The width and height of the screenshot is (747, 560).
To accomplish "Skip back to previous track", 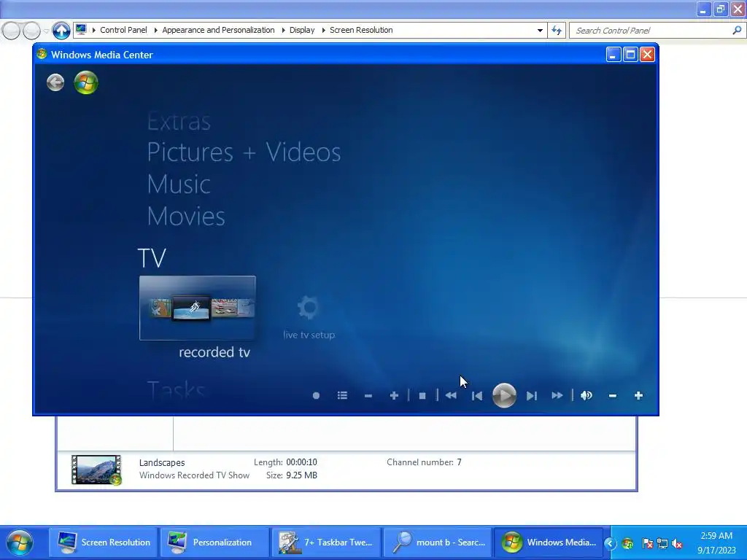I will point(477,396).
